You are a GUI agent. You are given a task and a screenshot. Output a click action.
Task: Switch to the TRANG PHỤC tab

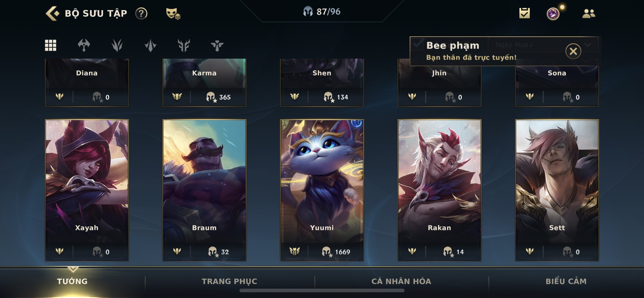[230, 281]
